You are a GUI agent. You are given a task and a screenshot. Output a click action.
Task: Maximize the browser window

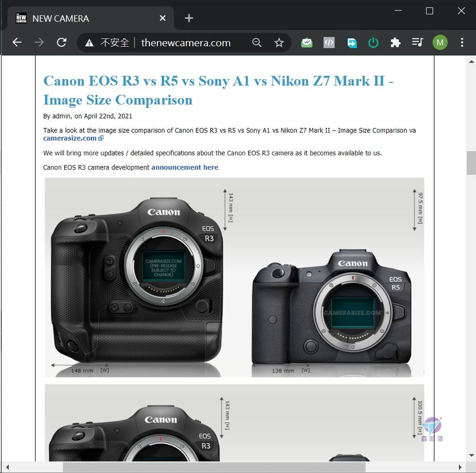(429, 11)
